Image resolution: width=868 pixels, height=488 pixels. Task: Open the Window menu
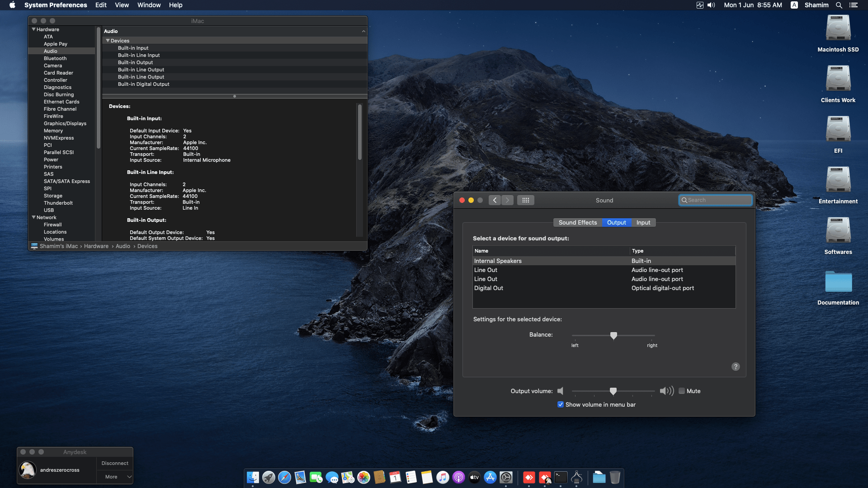[x=149, y=5]
